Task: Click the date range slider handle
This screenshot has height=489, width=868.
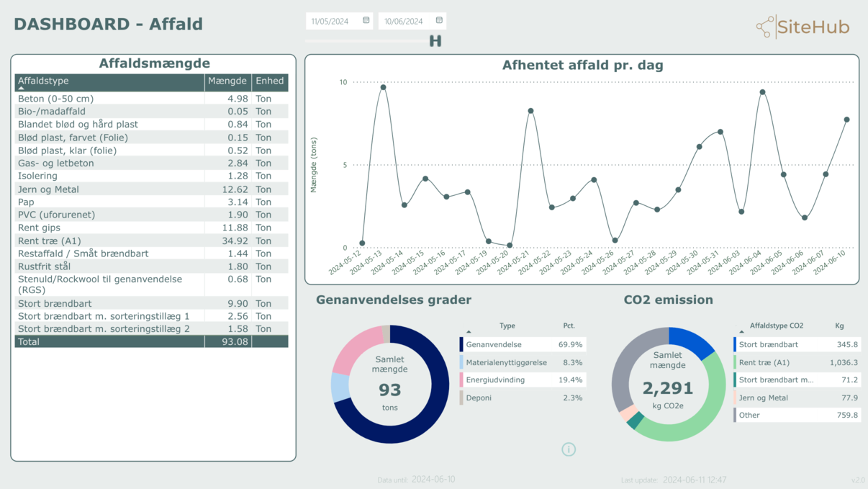Action: point(435,41)
